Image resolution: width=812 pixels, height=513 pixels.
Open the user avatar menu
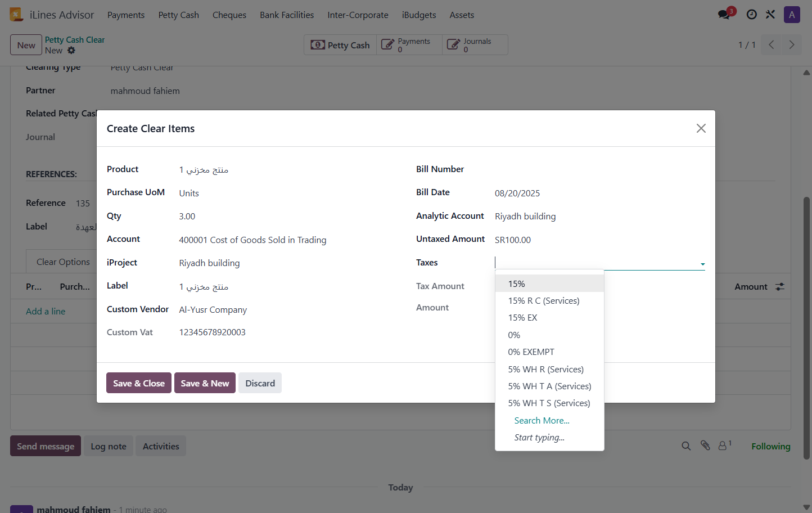pyautogui.click(x=792, y=15)
